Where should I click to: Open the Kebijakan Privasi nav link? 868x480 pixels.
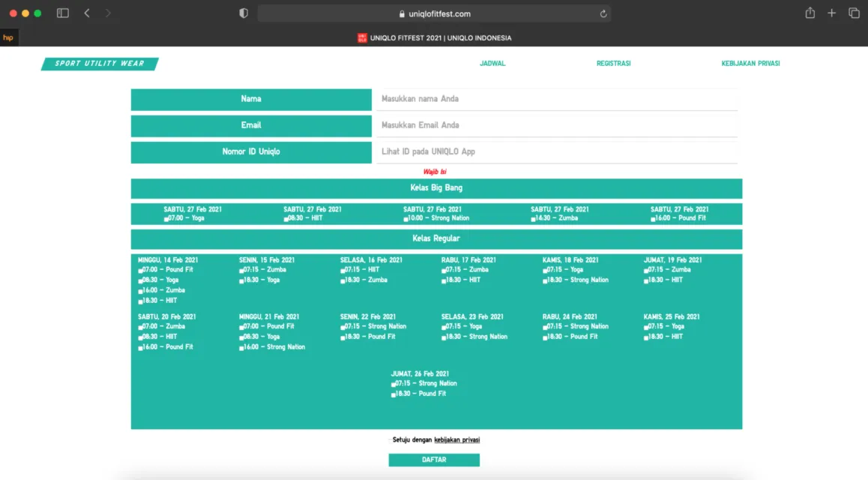750,64
